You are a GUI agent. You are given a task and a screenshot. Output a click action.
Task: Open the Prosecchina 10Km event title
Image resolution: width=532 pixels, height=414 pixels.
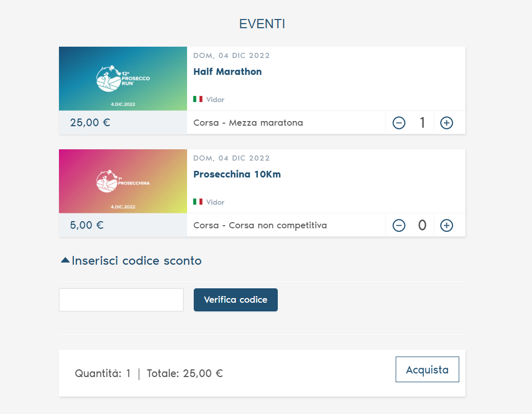[x=237, y=174]
